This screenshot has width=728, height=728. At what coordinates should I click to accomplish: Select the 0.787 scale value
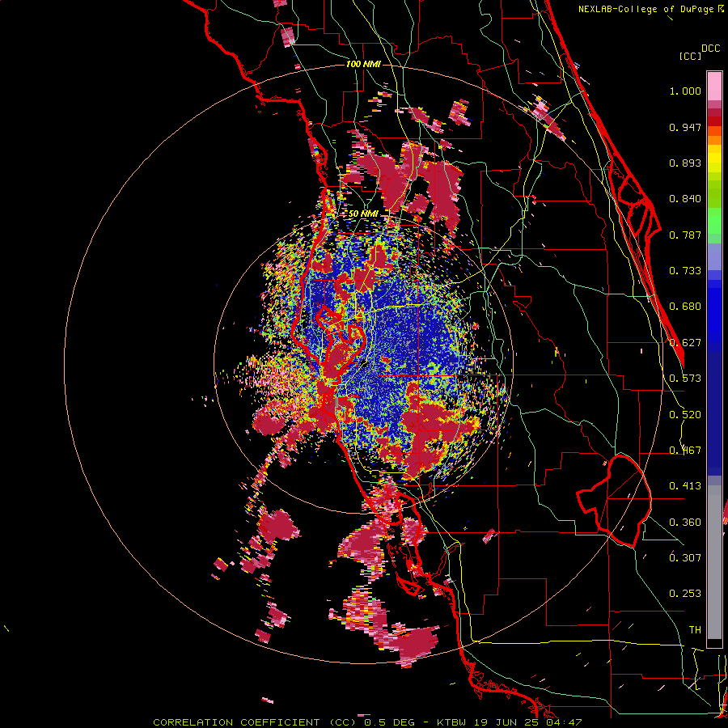[685, 235]
